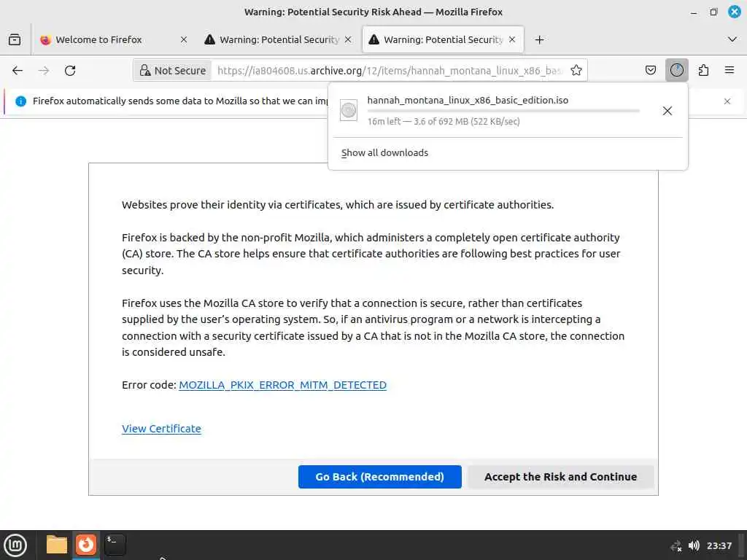Open the Save to Pocket icon
The image size is (747, 560).
(x=651, y=71)
